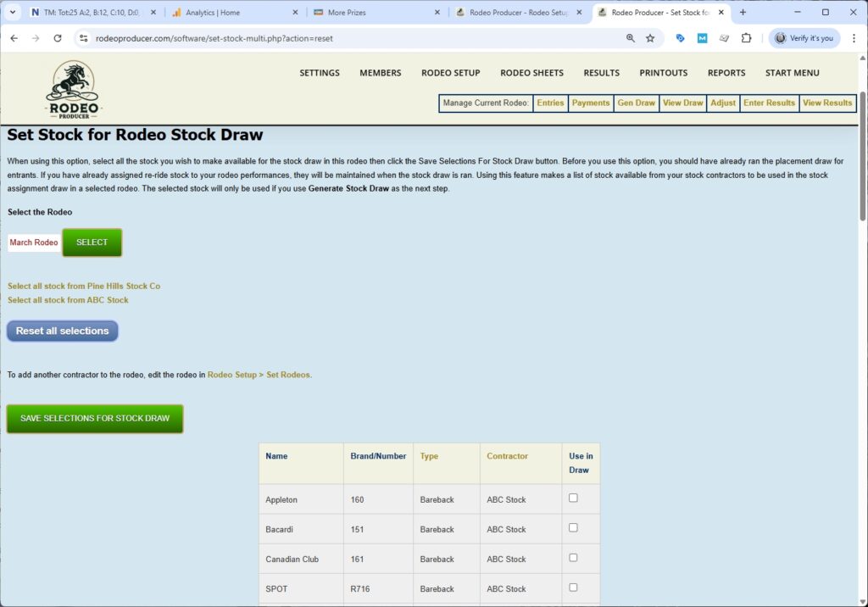Click SAVE SELECTIONS FOR STOCK DRAW
868x607 pixels.
[94, 418]
